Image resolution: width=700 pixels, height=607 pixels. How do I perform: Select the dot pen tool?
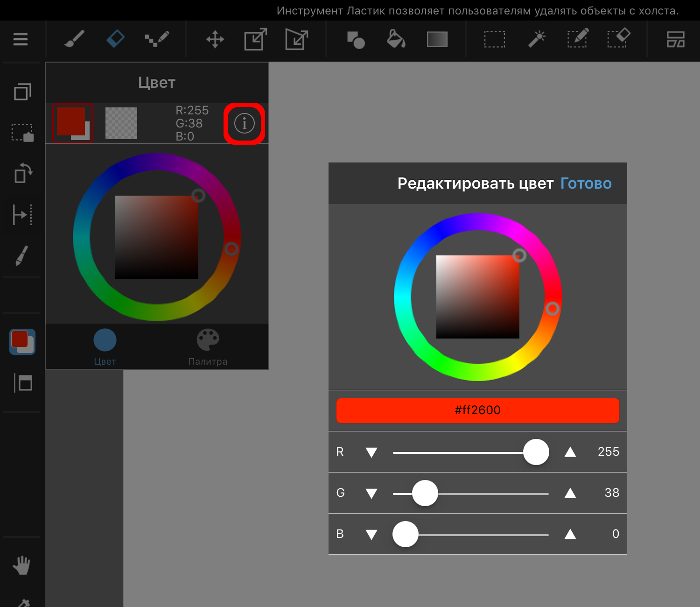pos(157,39)
